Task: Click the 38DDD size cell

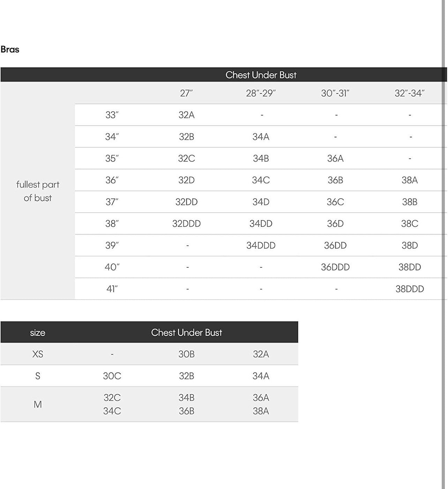Action: pyautogui.click(x=410, y=289)
